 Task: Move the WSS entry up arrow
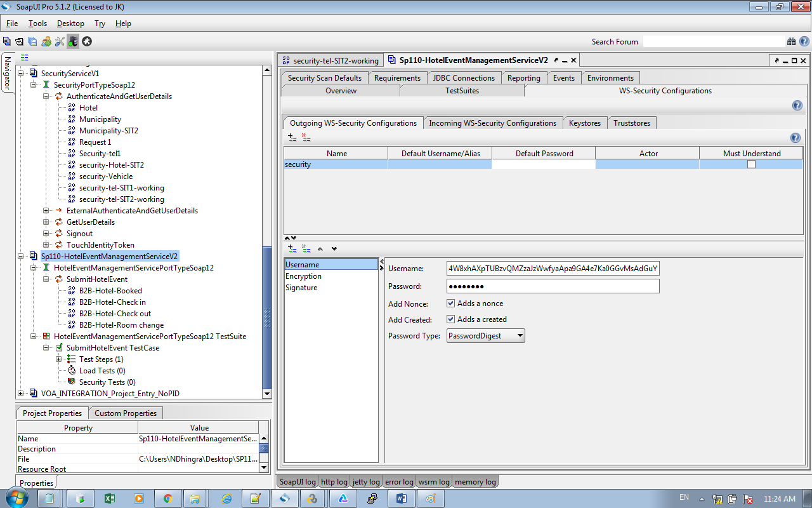coord(320,249)
